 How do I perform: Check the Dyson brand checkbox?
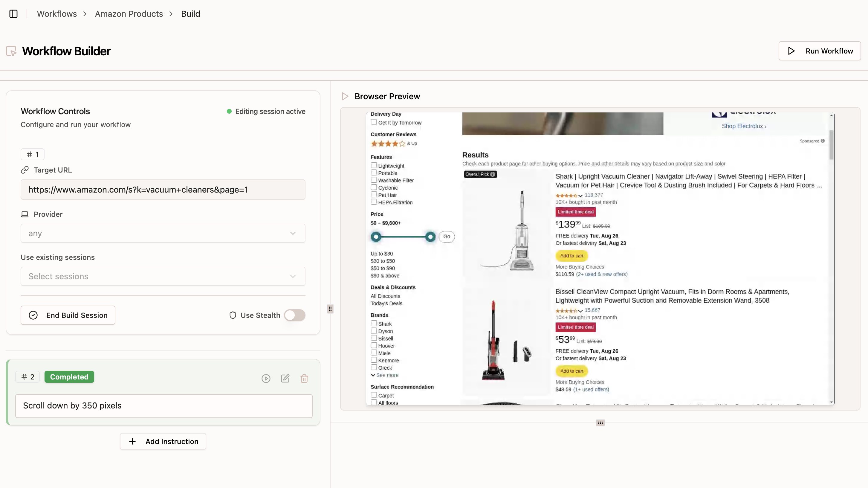[374, 331]
